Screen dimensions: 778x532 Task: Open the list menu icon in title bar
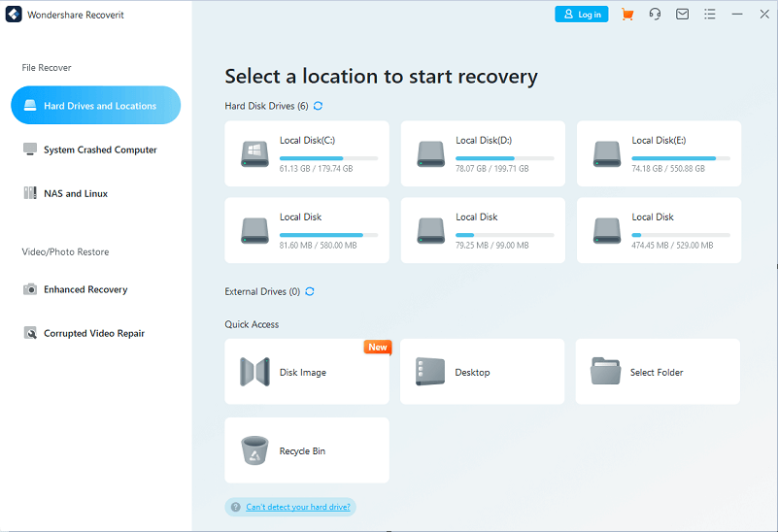[710, 15]
